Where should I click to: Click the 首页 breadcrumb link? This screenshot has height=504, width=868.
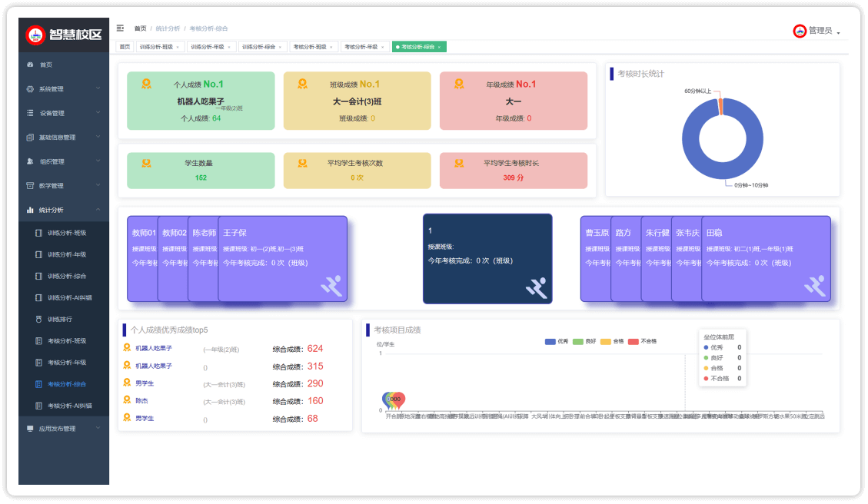pos(140,28)
